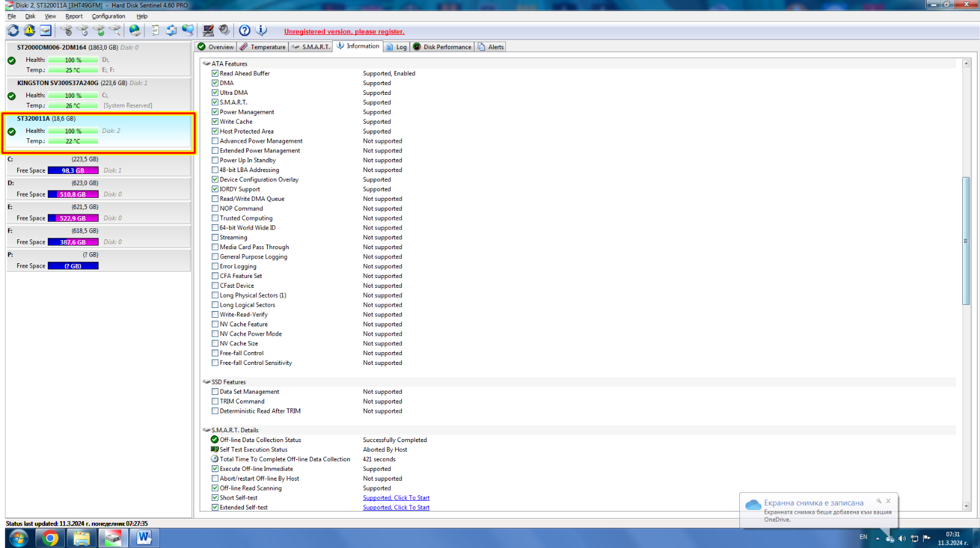This screenshot has height=548, width=980.
Task: Toggle the Read Ahead Buffer checkbox
Action: click(x=215, y=73)
